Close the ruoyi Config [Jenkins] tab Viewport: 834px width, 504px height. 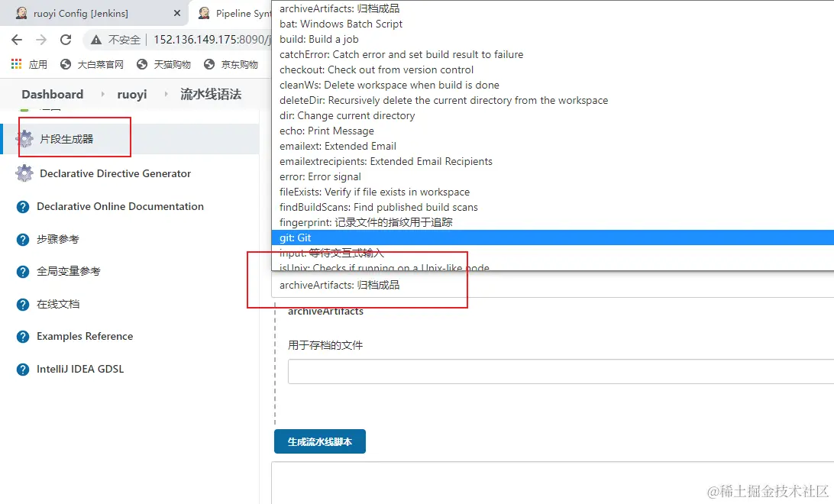(177, 13)
